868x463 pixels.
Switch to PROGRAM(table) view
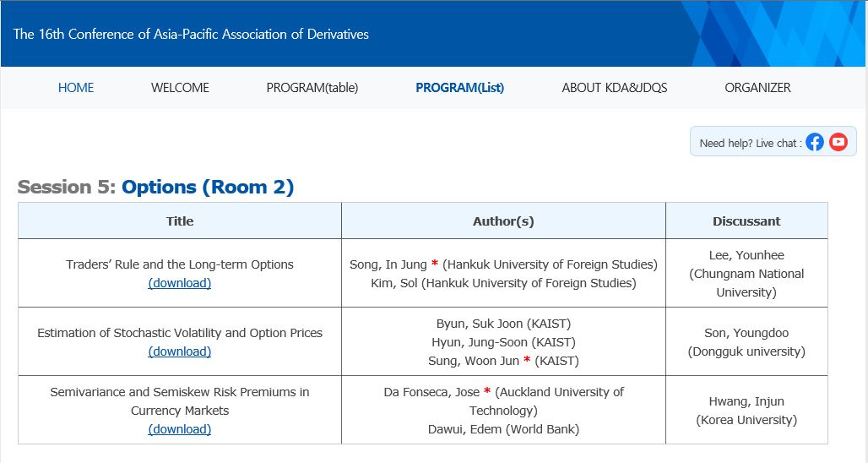tap(312, 88)
